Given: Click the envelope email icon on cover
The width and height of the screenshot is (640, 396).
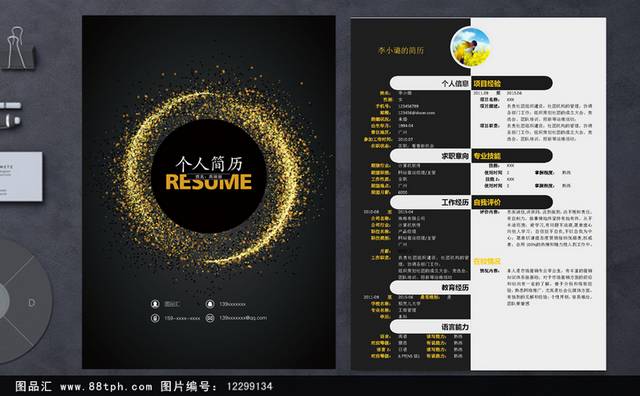Looking at the screenshot, I should click(x=210, y=318).
